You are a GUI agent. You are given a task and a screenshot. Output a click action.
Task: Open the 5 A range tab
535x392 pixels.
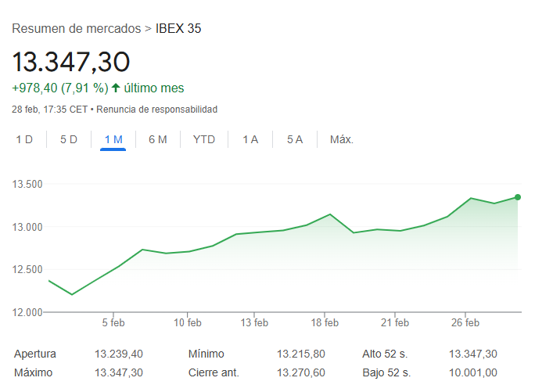pyautogui.click(x=295, y=139)
